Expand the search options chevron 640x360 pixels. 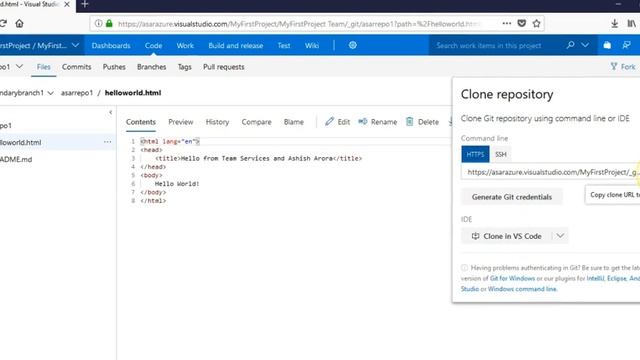pos(585,45)
